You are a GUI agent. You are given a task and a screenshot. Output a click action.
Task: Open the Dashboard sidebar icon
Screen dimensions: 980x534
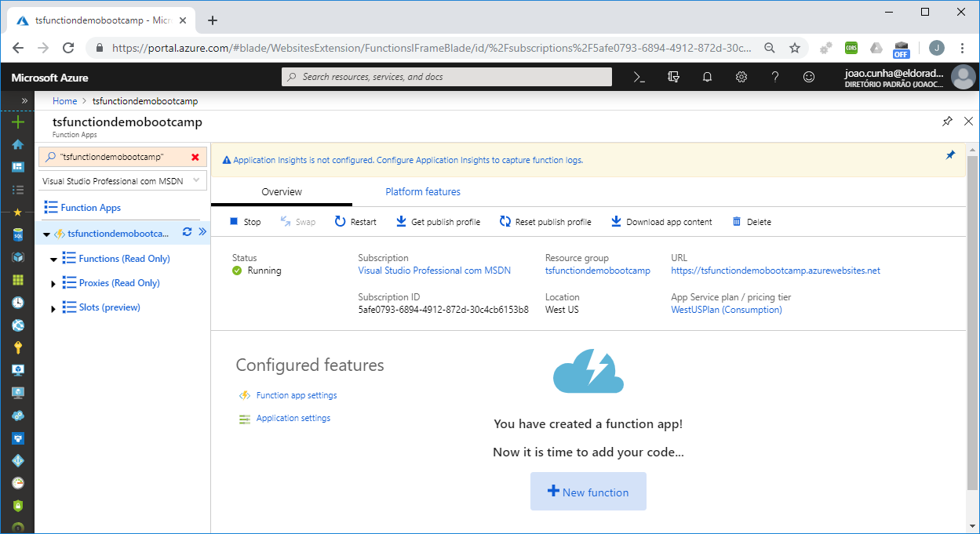[17, 167]
